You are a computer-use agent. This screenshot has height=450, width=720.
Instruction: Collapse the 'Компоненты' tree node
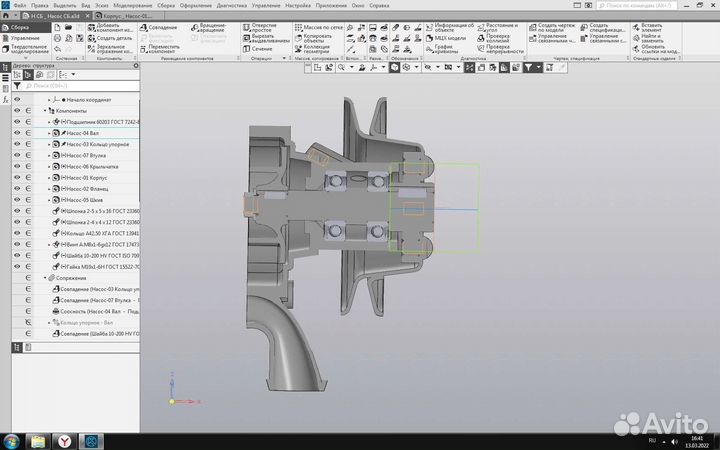[45, 111]
